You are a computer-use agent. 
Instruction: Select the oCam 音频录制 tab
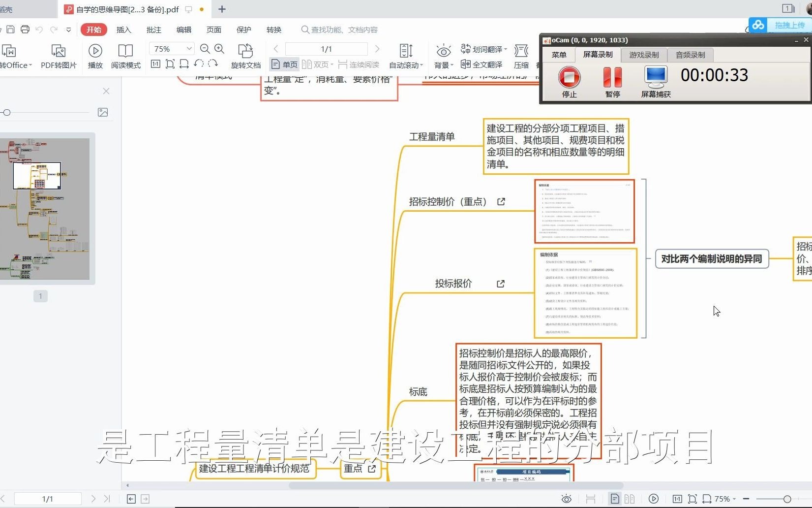pyautogui.click(x=690, y=55)
